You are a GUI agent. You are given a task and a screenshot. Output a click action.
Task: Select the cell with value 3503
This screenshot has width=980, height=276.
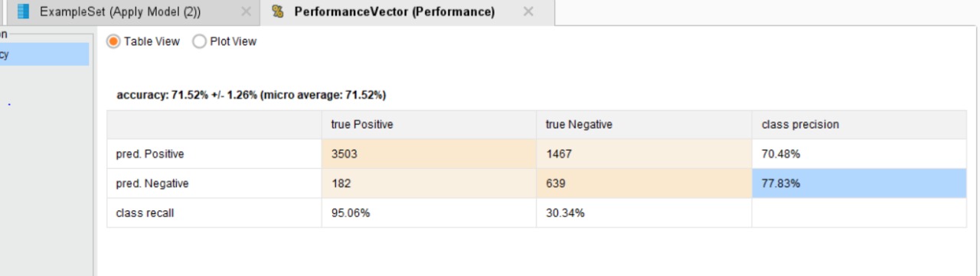429,154
